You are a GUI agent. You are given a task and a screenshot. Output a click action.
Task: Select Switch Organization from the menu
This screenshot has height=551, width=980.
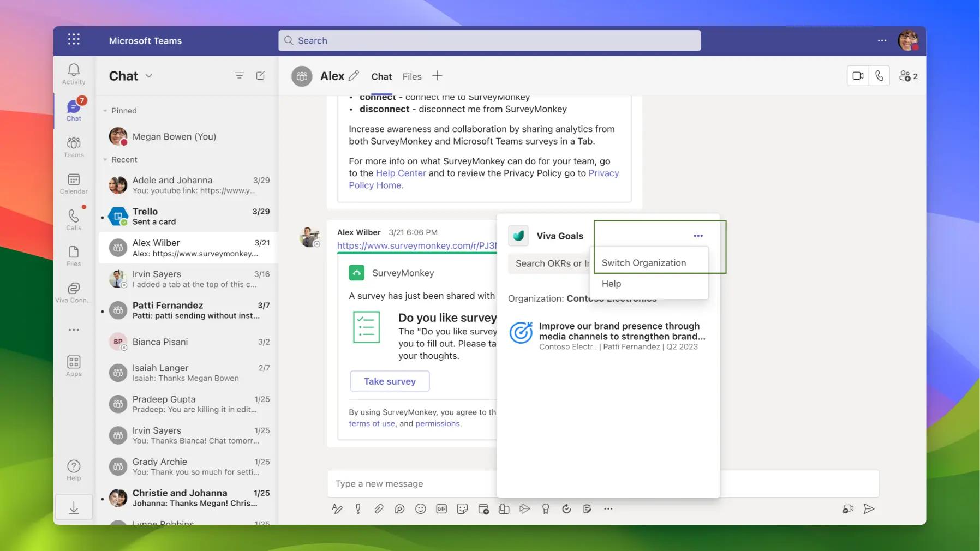[644, 262]
